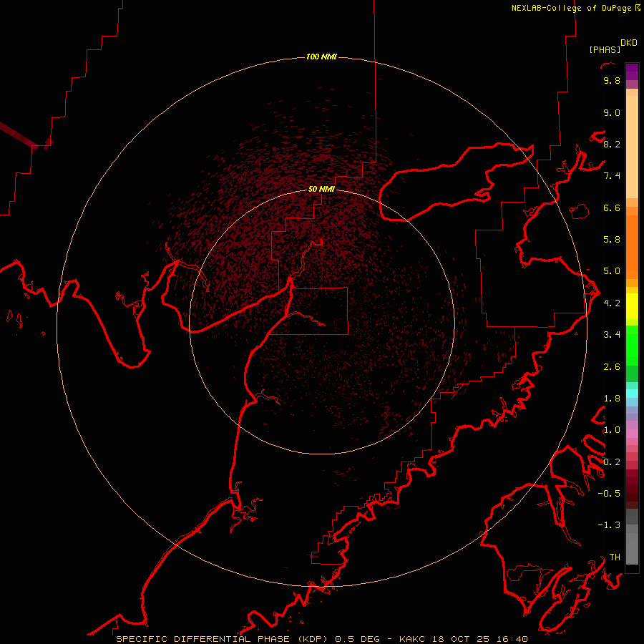Click the 9.0 scale value
Screen dimensions: 644x644
[x=612, y=112]
